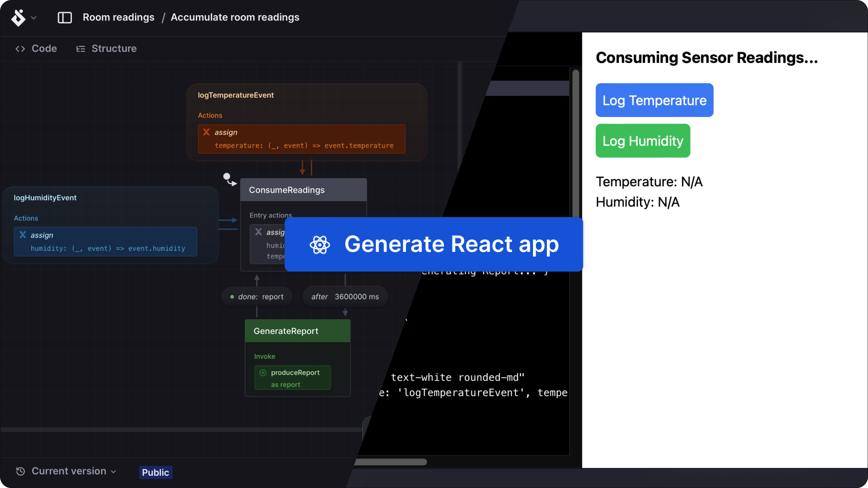Click the tree icon next to Structure
This screenshot has width=868, height=488.
81,49
